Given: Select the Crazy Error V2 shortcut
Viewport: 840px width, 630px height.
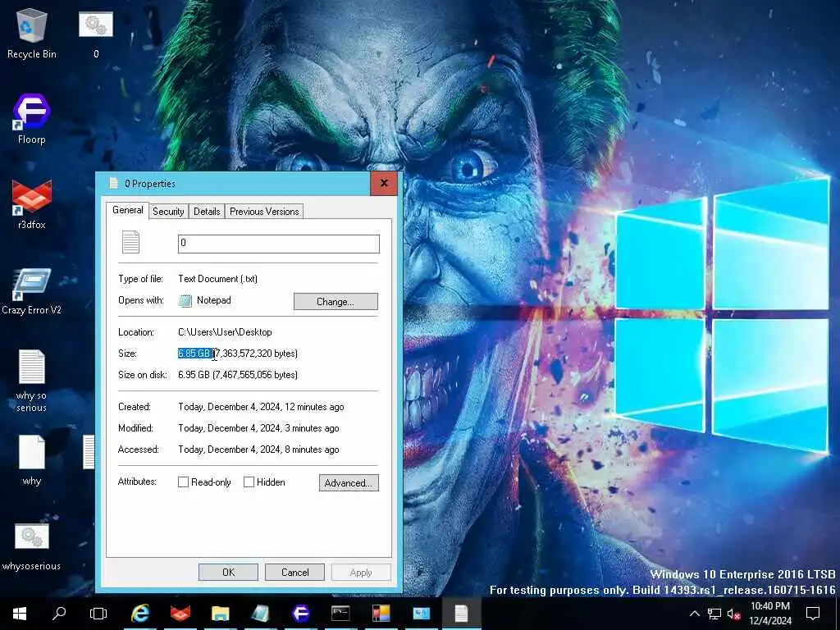Looking at the screenshot, I should [x=32, y=291].
